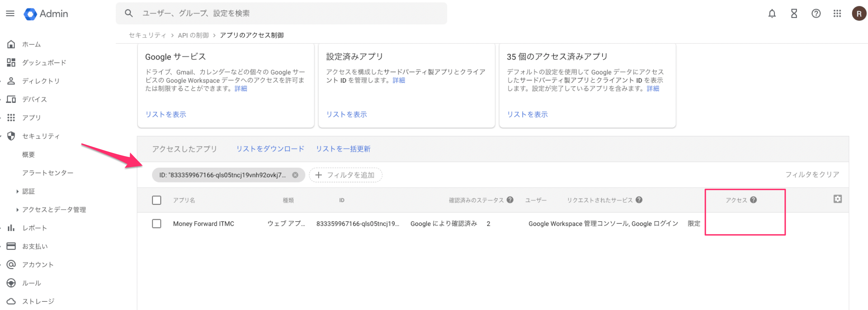
Task: Go to API の制御 breadcrumb
Action: pos(193,35)
